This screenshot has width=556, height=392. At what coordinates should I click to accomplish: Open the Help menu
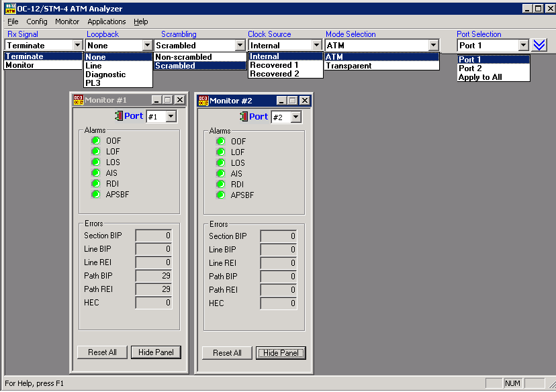click(x=141, y=21)
